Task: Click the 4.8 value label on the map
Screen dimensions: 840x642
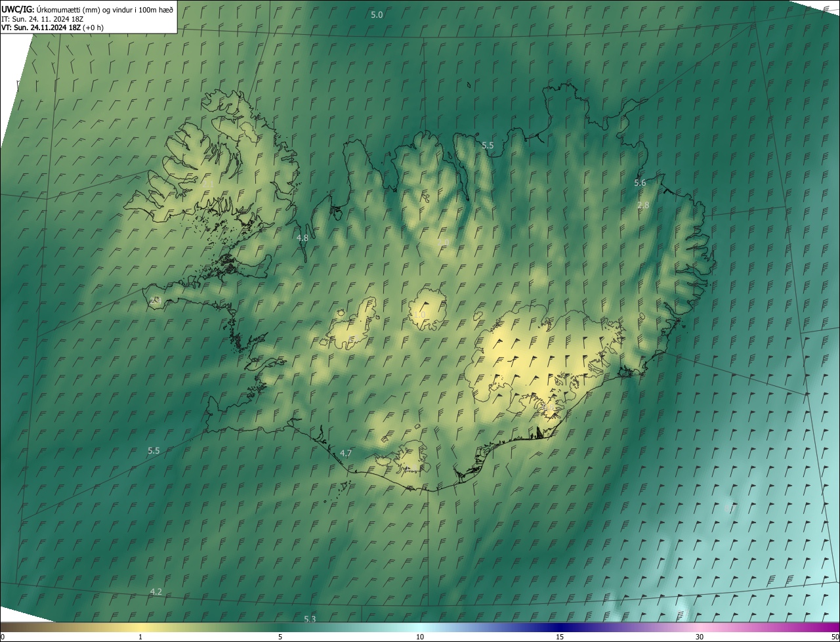Action: click(x=302, y=238)
